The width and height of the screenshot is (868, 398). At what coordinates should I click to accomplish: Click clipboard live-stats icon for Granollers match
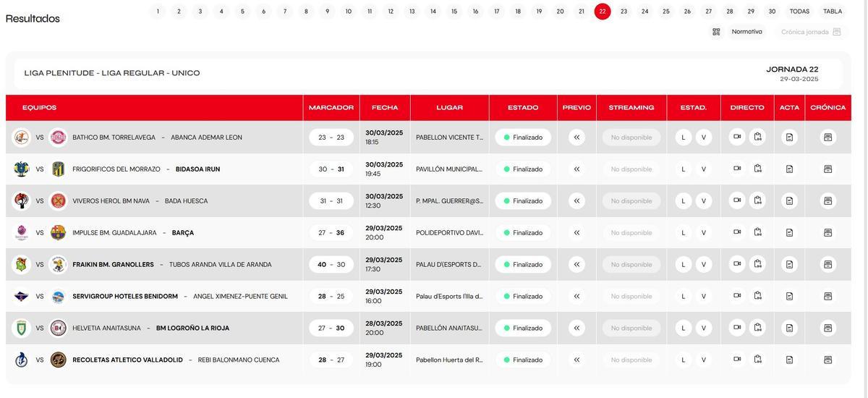pyautogui.click(x=757, y=264)
